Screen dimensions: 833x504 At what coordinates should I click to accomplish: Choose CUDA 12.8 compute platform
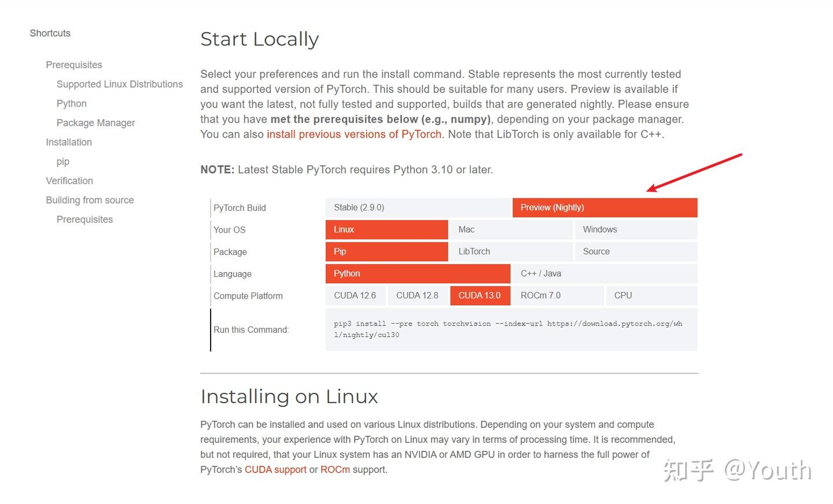click(x=418, y=295)
